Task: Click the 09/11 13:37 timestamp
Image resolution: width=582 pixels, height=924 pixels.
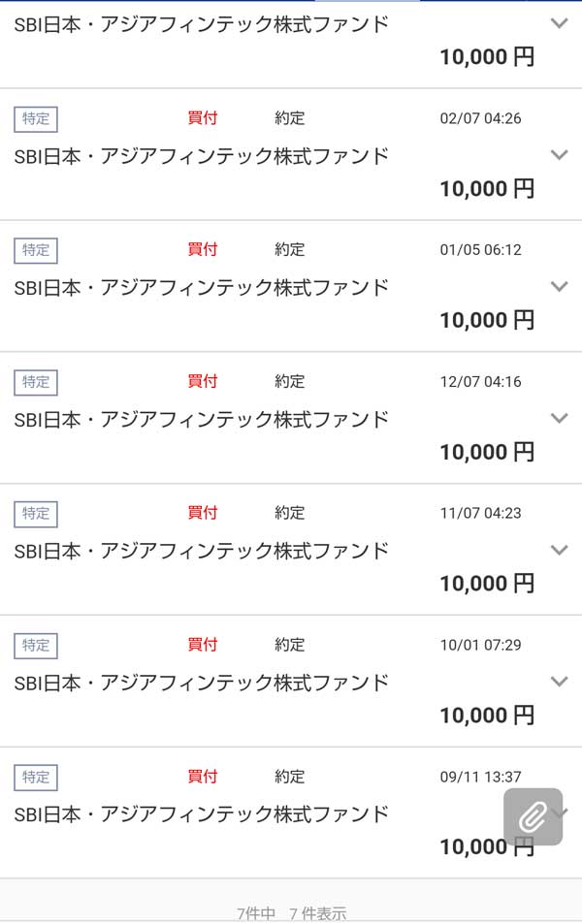Action: [480, 777]
